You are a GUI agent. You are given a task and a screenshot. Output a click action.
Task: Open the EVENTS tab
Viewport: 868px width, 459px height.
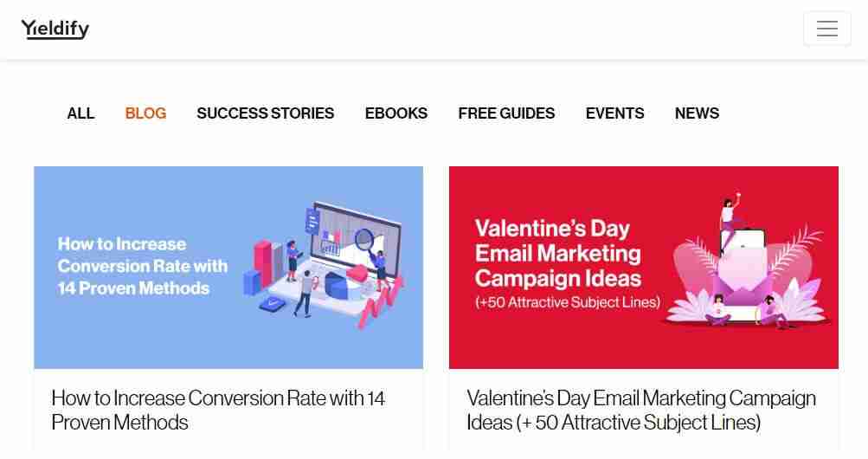(x=614, y=113)
